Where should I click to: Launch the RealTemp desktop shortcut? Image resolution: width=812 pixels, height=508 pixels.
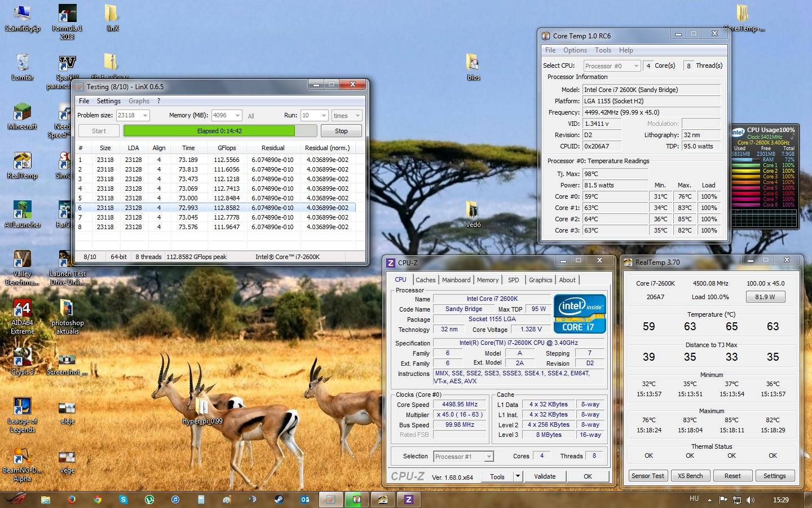pos(22,165)
